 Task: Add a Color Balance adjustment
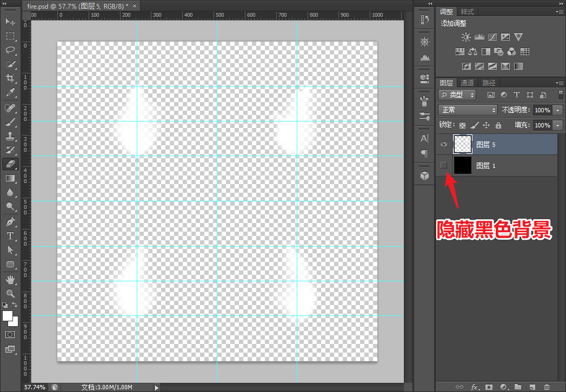click(x=472, y=52)
